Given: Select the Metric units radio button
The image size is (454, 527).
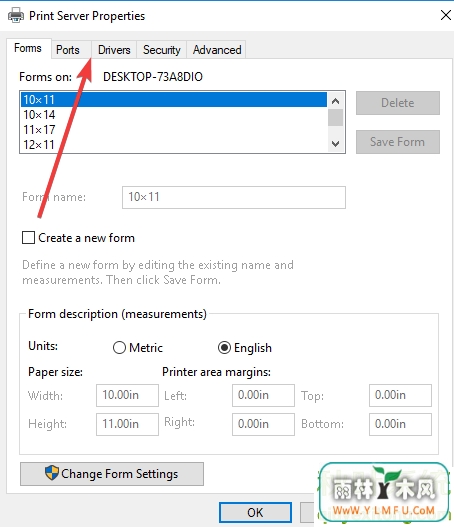Looking at the screenshot, I should pos(119,348).
